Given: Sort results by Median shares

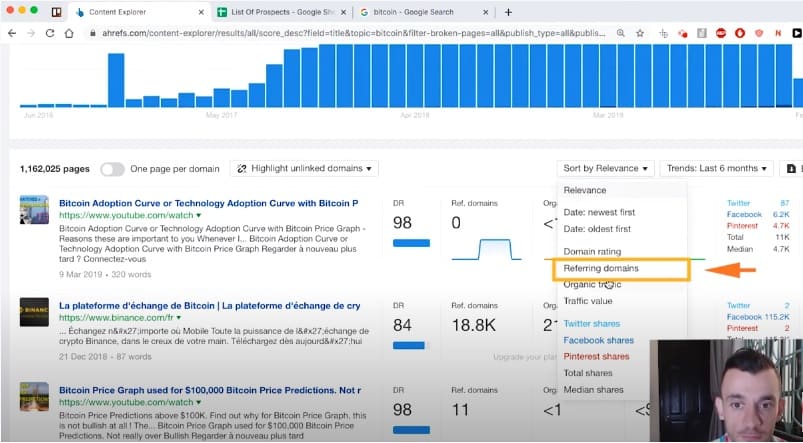Looking at the screenshot, I should [x=594, y=390].
